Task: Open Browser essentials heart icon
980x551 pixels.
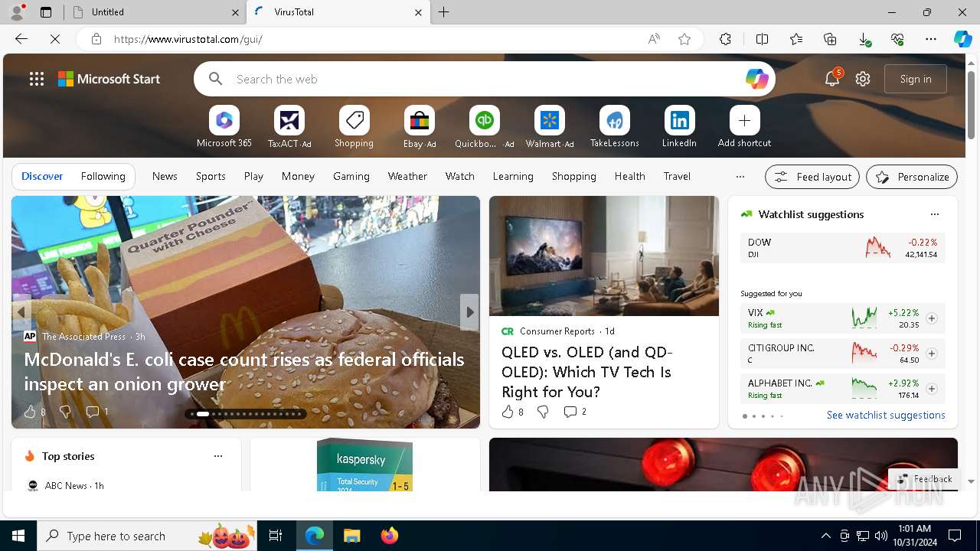Action: pyautogui.click(x=897, y=39)
